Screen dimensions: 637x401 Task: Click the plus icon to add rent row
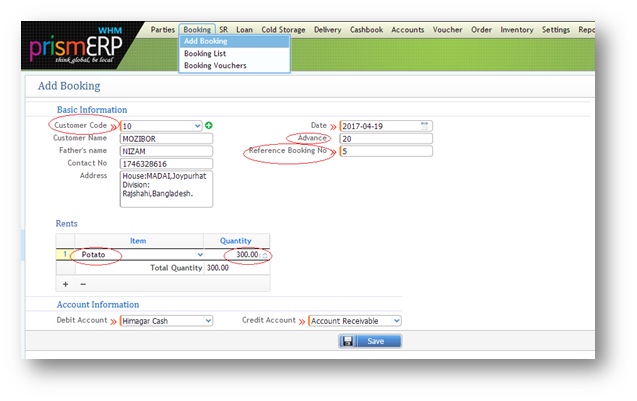(66, 284)
